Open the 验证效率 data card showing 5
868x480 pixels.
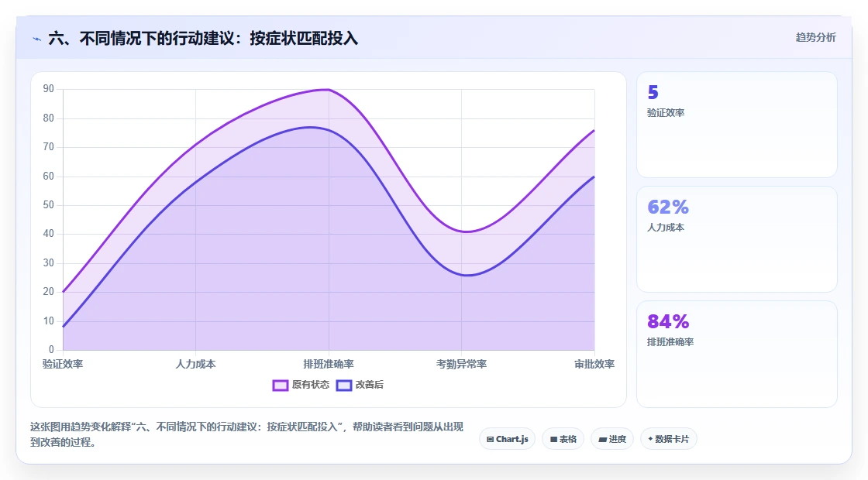(737, 125)
